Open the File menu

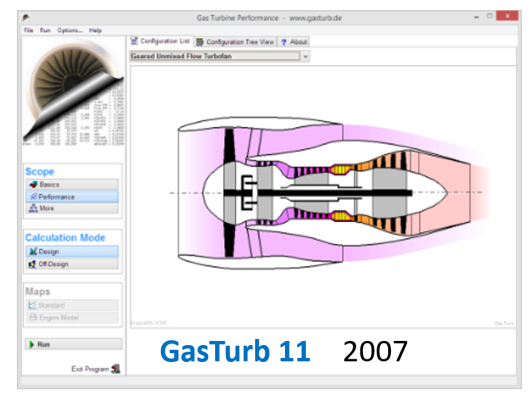click(x=28, y=30)
